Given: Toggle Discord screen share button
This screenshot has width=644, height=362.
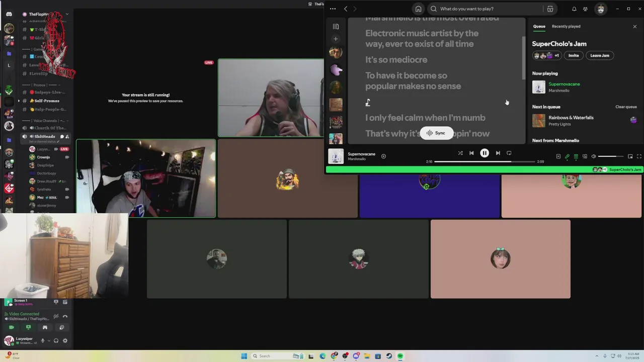Looking at the screenshot, I should [x=28, y=327].
